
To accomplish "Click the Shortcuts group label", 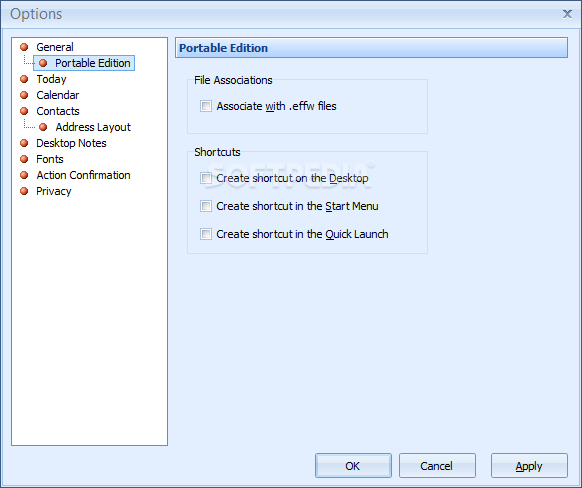I will coord(217,152).
